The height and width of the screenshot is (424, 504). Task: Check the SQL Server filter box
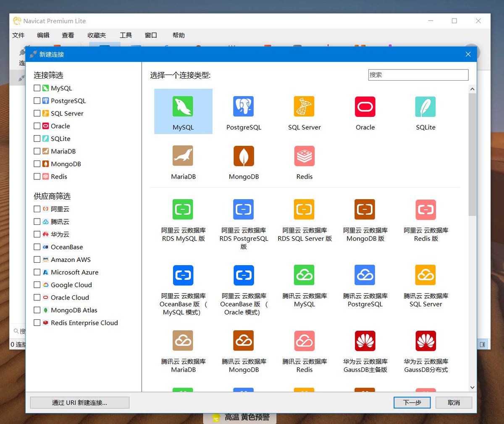point(37,113)
